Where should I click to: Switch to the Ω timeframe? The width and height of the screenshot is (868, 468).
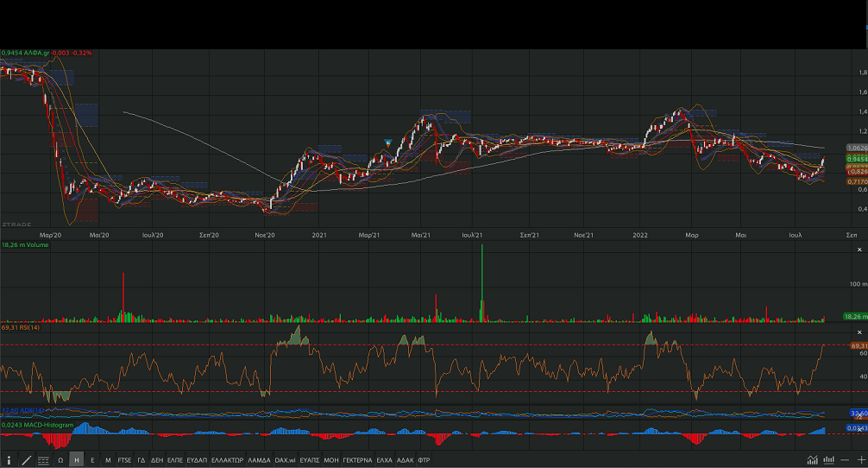pos(60,460)
